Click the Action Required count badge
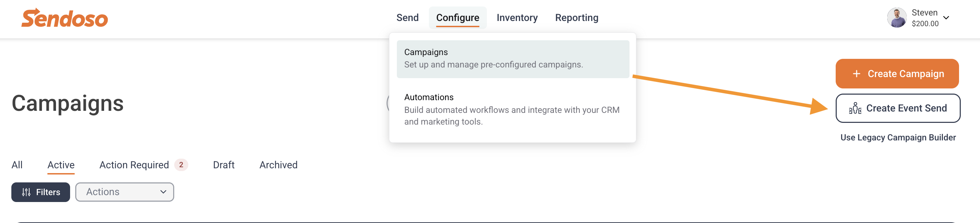 tap(181, 165)
